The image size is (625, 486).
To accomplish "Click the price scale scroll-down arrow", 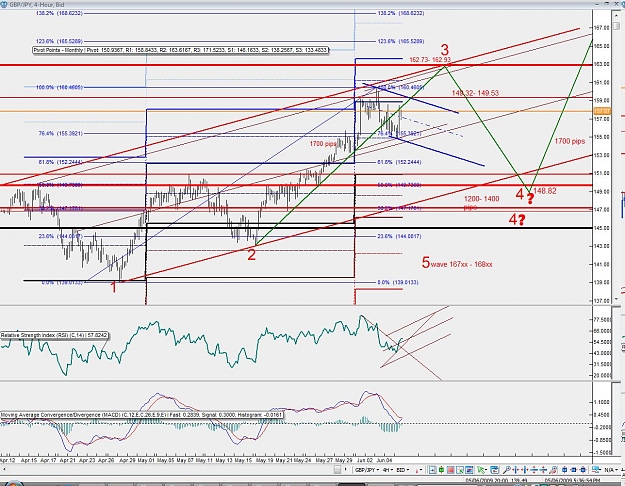I will coord(617,299).
